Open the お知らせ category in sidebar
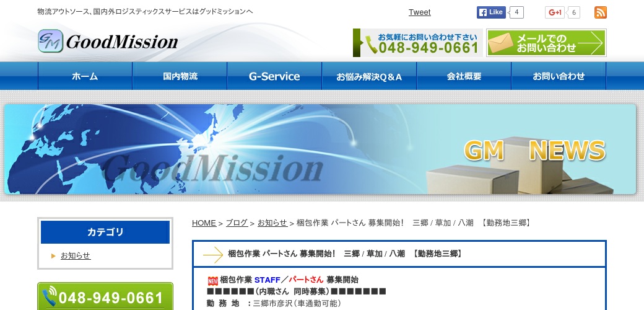The width and height of the screenshot is (644, 310). (76, 255)
